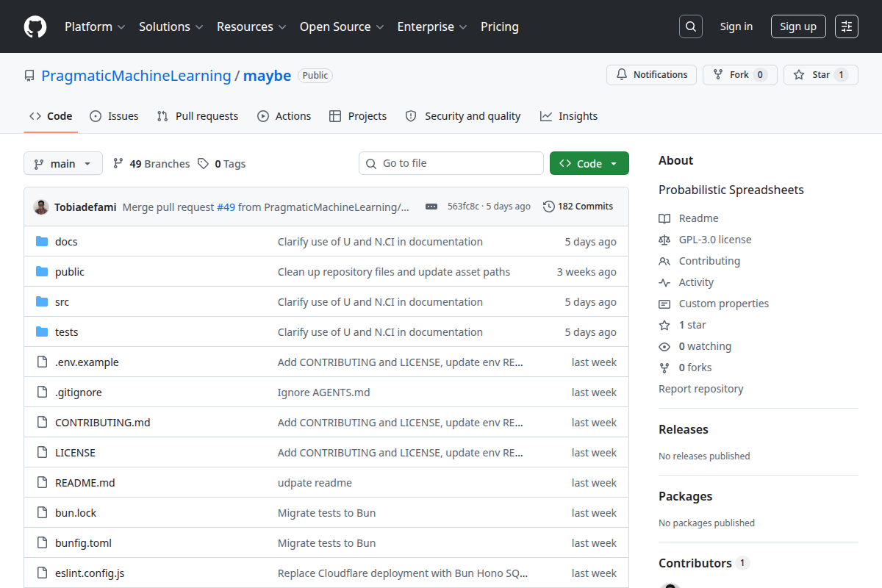The height and width of the screenshot is (588, 882).
Task: Open the src folder
Action: 62,302
